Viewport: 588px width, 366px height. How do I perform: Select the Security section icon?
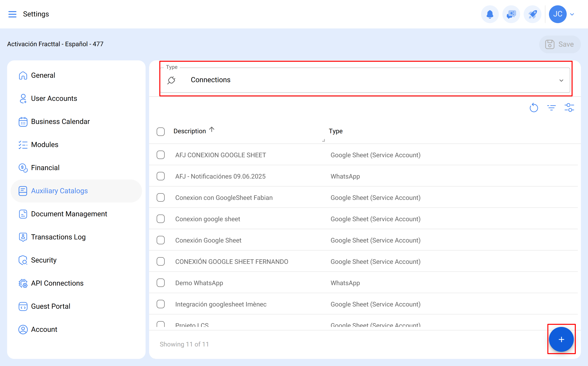click(x=23, y=260)
